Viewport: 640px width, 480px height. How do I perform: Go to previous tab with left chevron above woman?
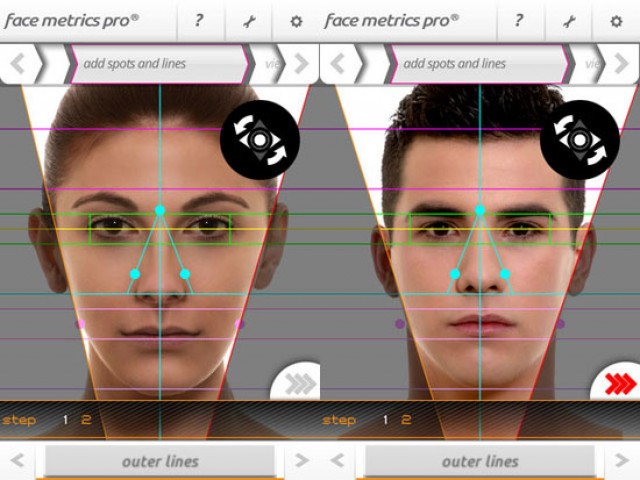[x=22, y=65]
